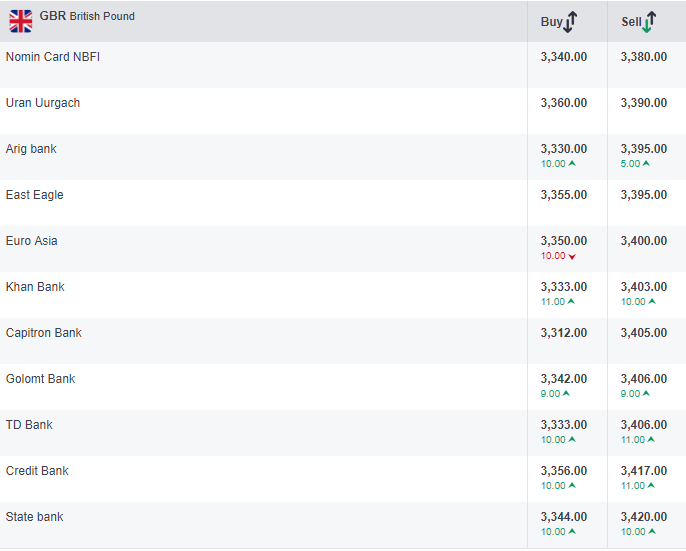Select Capitron Bank in the list
Viewport: 686px width, 551px height.
44,333
